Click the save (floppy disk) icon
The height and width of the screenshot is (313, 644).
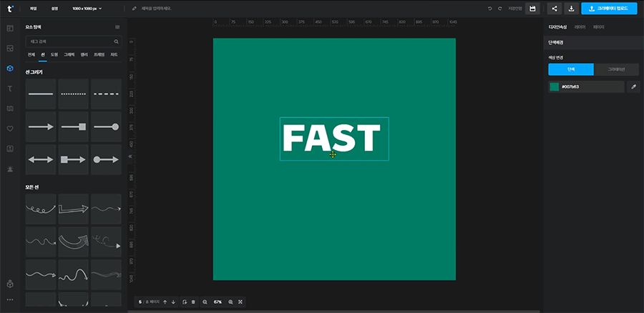(532, 9)
